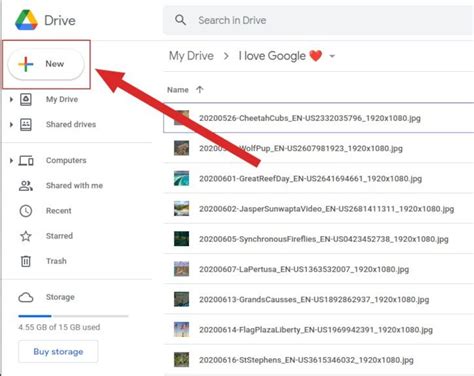Open the Trash
Viewport: 474px width, 376px height.
tap(56, 261)
